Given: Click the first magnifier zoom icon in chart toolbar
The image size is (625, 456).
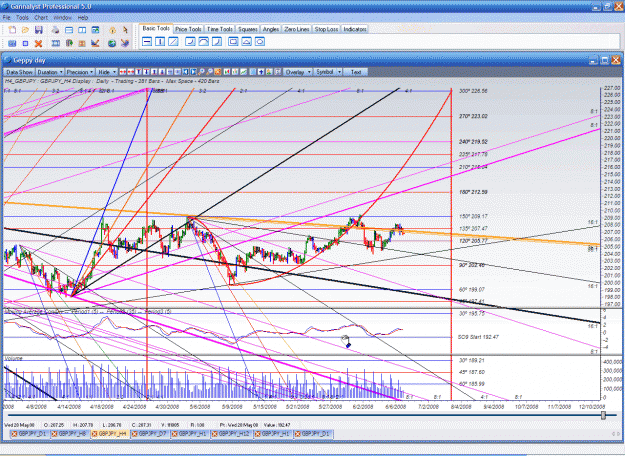Looking at the screenshot, I should 200,72.
